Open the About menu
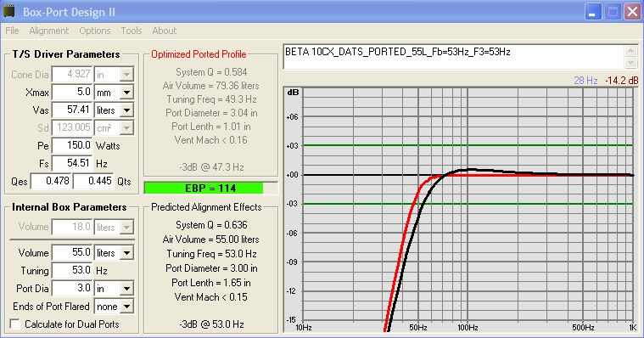This screenshot has height=338, width=644. coord(165,31)
